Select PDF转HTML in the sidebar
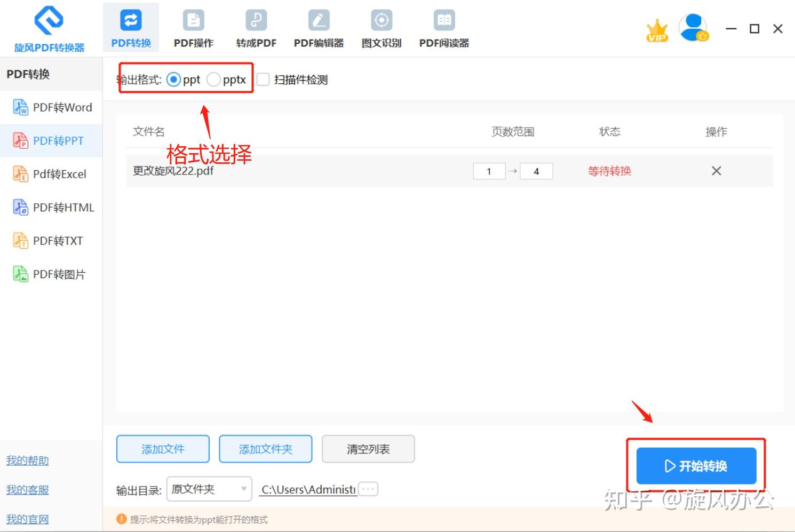This screenshot has height=532, width=795. tap(51, 208)
